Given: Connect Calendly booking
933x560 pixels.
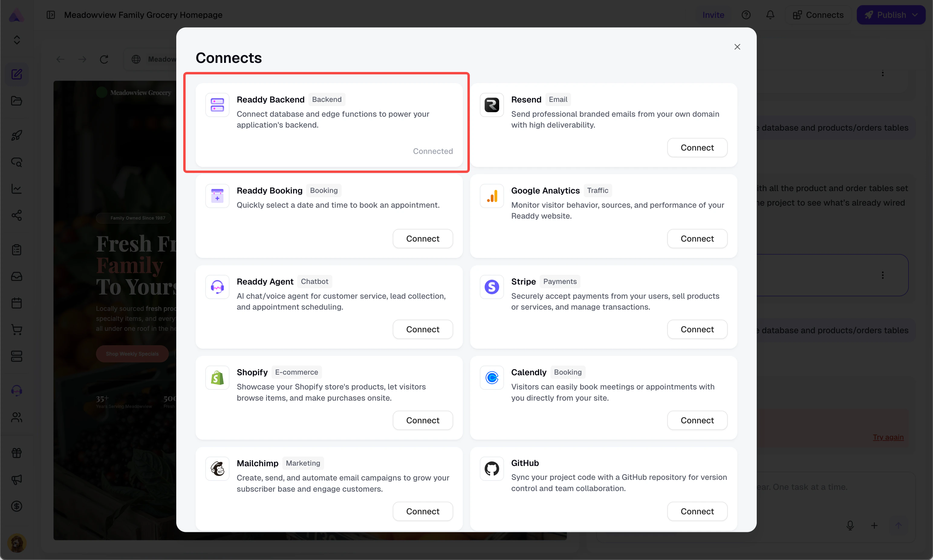Looking at the screenshot, I should 697,420.
